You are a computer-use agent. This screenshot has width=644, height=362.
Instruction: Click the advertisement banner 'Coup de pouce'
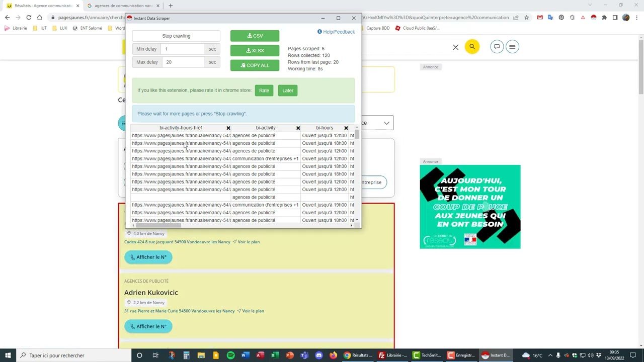pos(470,207)
